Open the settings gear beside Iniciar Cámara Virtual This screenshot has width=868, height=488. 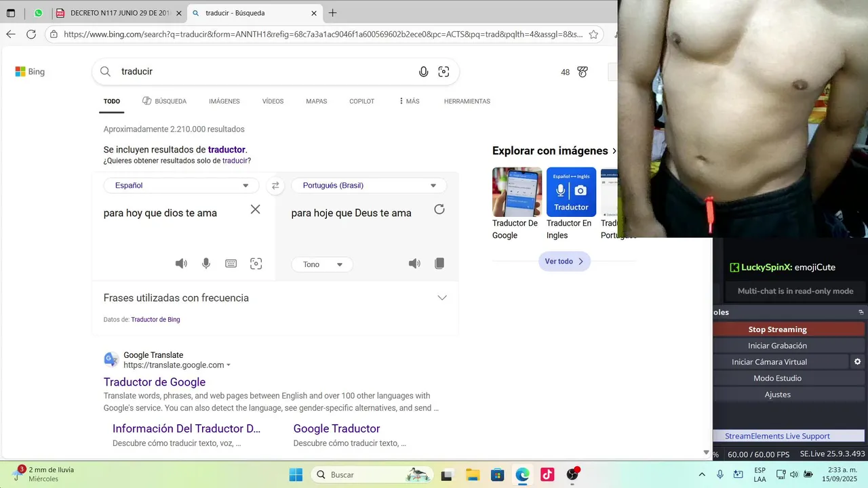pos(857,362)
